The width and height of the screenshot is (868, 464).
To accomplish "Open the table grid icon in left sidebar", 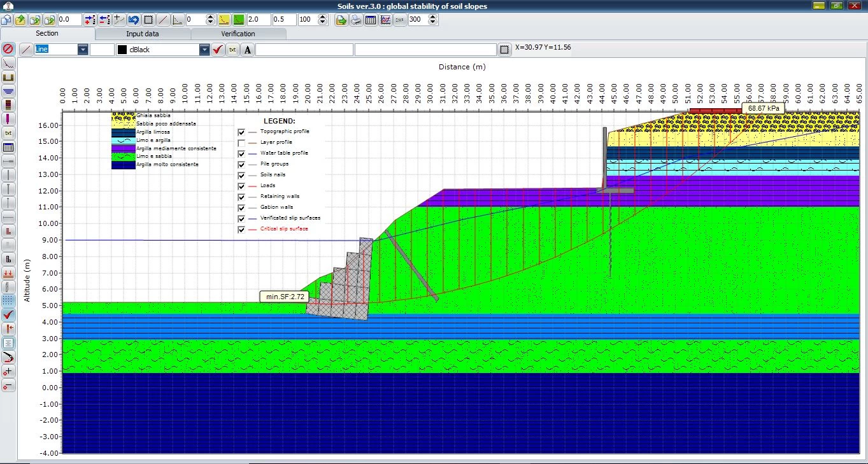I will click(x=8, y=147).
